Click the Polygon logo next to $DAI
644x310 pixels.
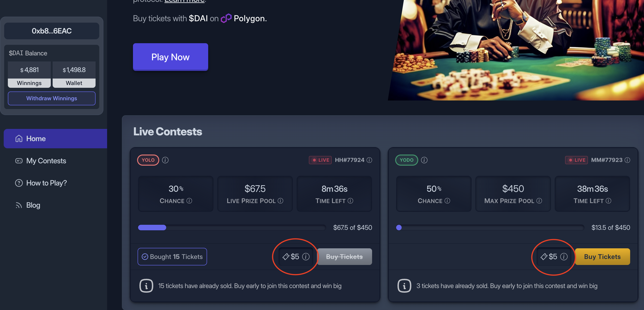tap(226, 18)
